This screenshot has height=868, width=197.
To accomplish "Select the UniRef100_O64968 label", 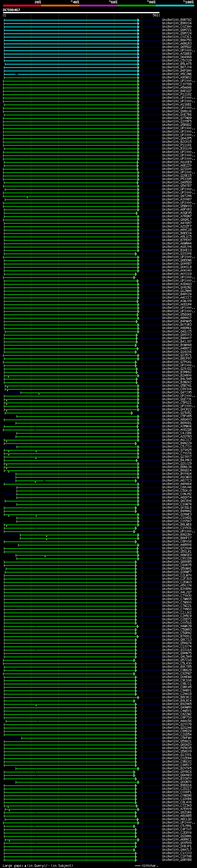I will point(177,57).
